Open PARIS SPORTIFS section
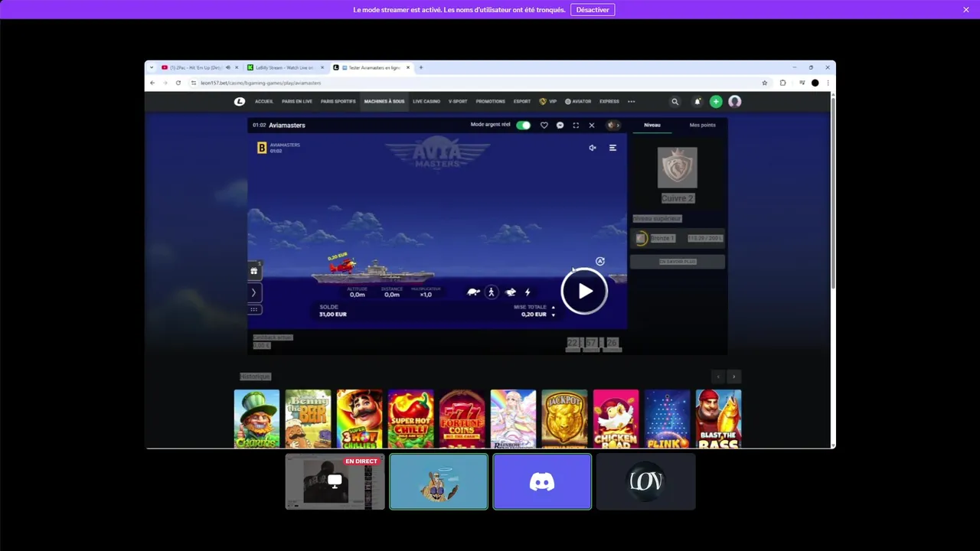This screenshot has width=980, height=551. click(x=338, y=101)
